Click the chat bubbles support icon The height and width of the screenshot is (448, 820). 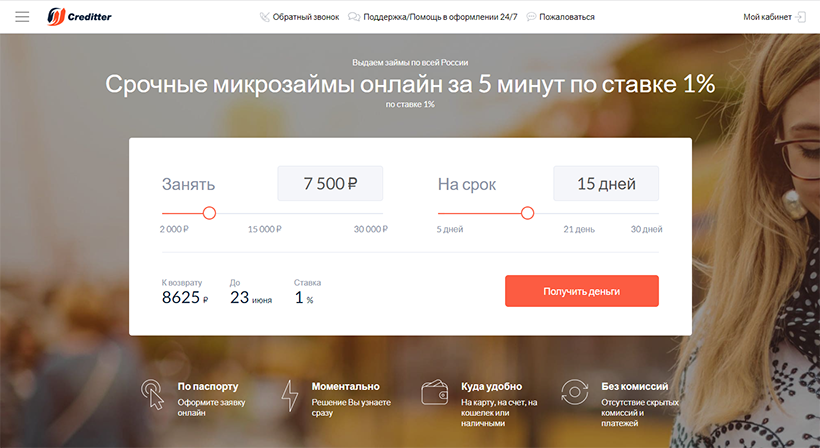[354, 17]
